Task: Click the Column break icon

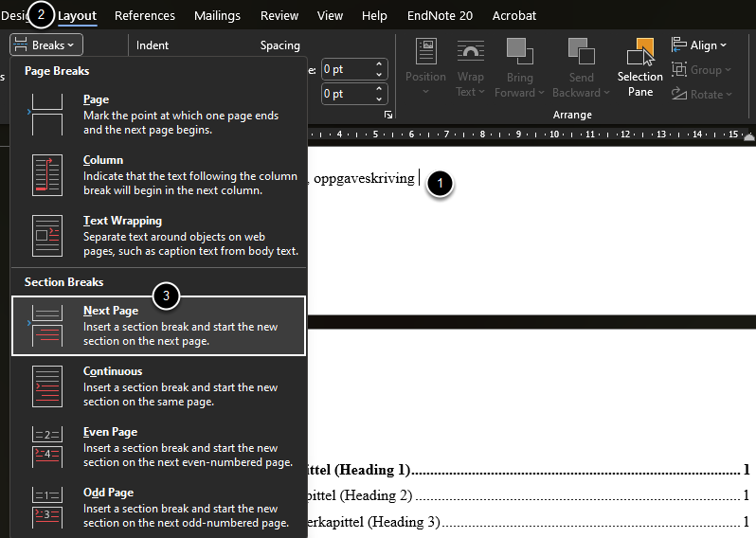Action: click(46, 175)
